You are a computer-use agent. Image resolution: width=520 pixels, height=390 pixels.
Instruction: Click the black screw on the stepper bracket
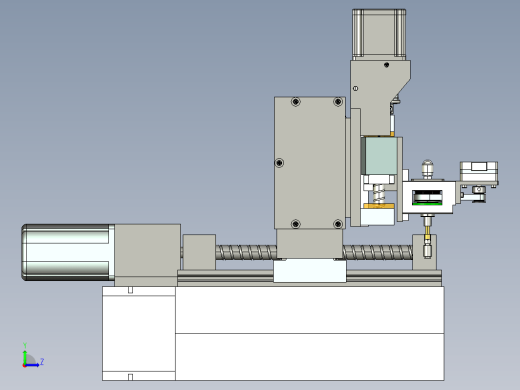click(386, 65)
